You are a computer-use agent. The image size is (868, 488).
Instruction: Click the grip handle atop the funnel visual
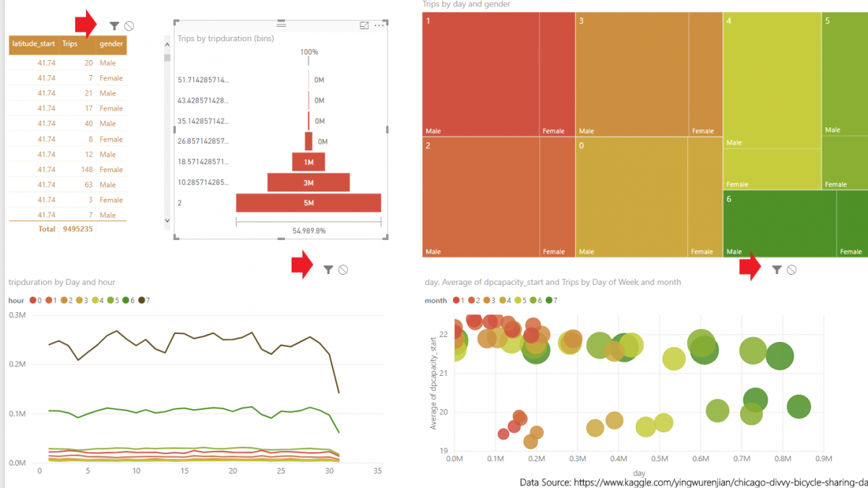[281, 22]
